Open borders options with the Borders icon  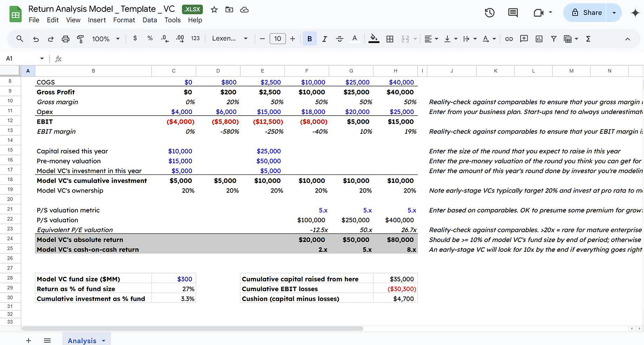click(x=390, y=38)
